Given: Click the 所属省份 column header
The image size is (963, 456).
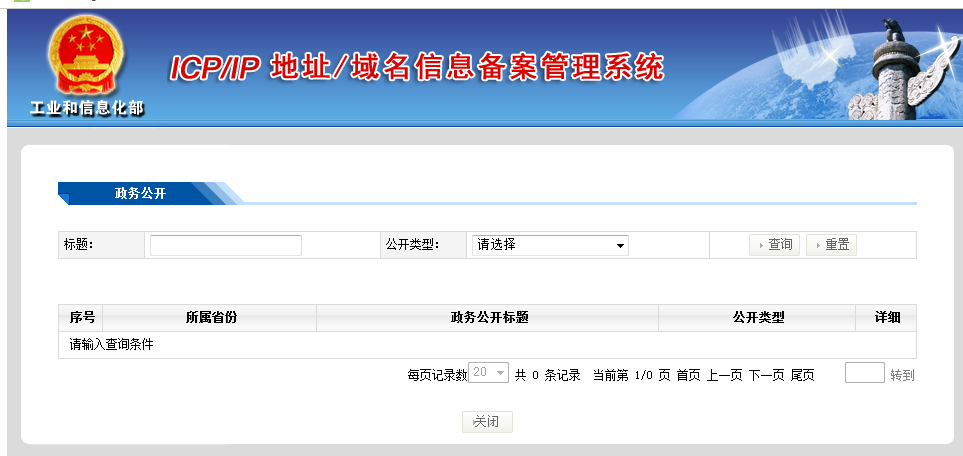Looking at the screenshot, I should tap(210, 318).
